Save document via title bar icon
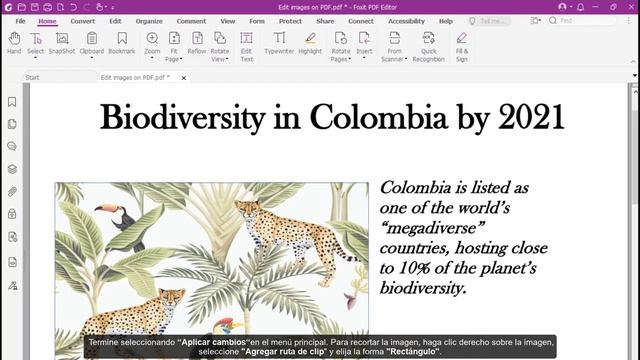640x360 pixels. click(x=35, y=7)
